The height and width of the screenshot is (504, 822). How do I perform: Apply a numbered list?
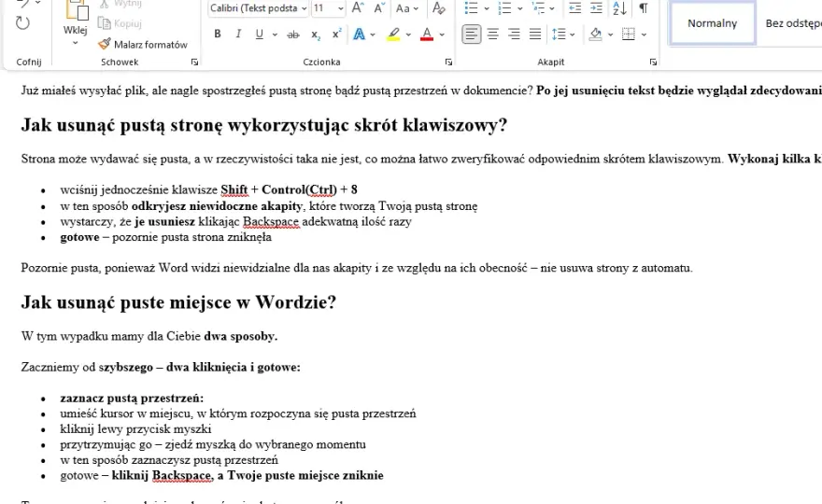[x=504, y=8]
